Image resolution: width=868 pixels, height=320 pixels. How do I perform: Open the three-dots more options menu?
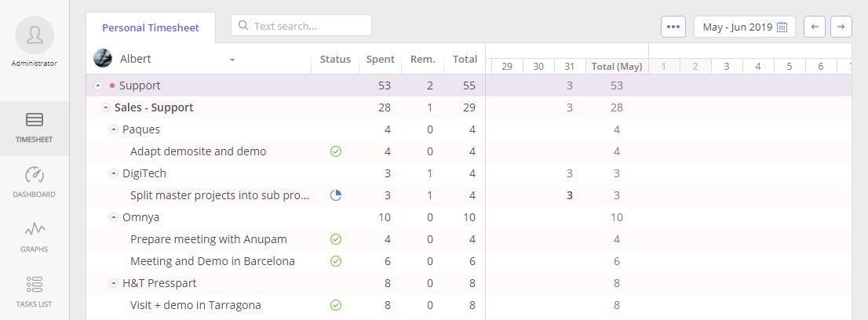[673, 27]
